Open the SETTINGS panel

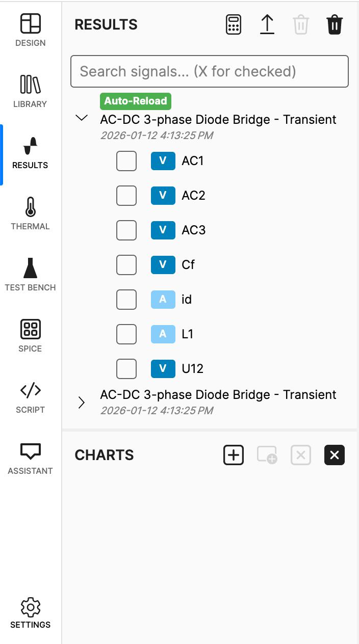coord(30,612)
